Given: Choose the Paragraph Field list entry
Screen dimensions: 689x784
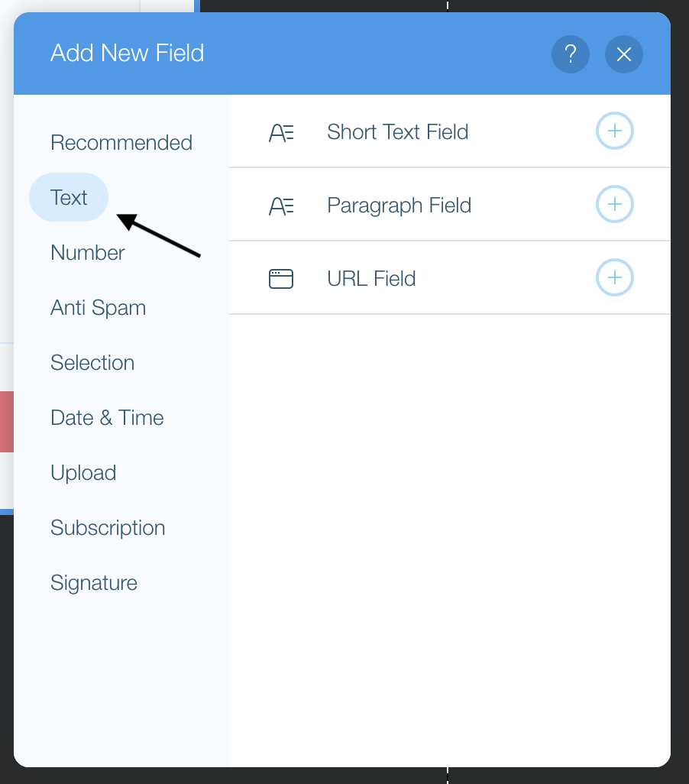Looking at the screenshot, I should click(399, 204).
